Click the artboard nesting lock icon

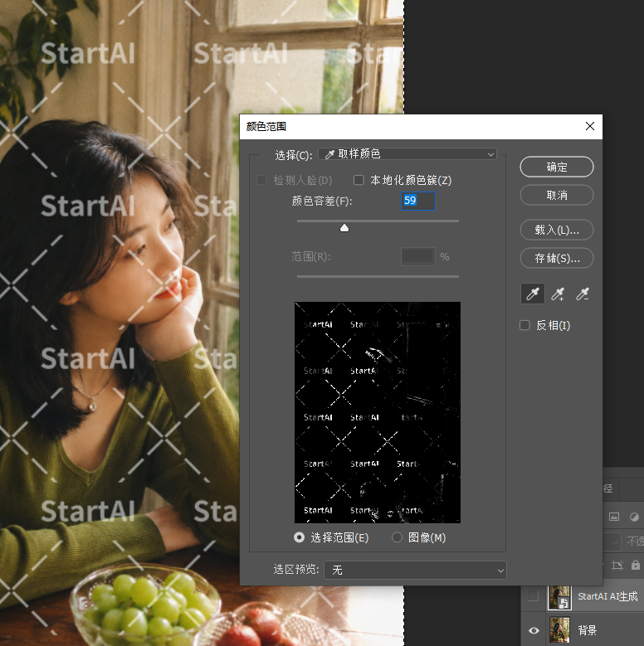(617, 566)
